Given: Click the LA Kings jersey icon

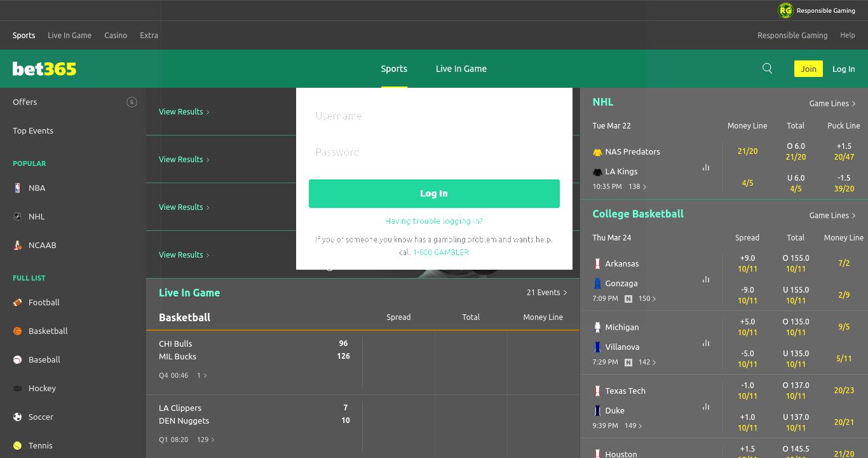Looking at the screenshot, I should point(597,172).
